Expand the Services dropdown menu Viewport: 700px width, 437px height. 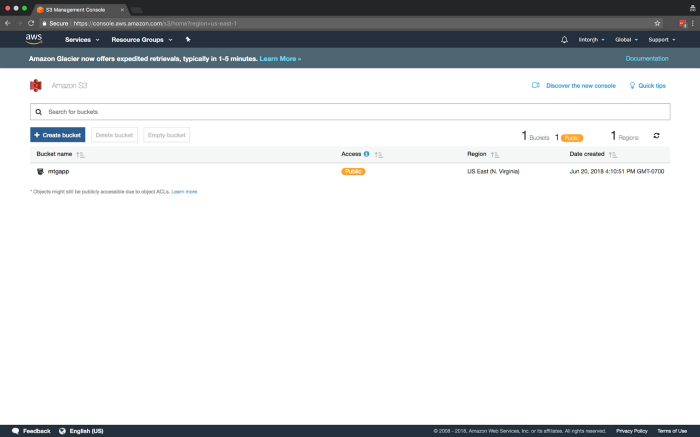tap(82, 40)
